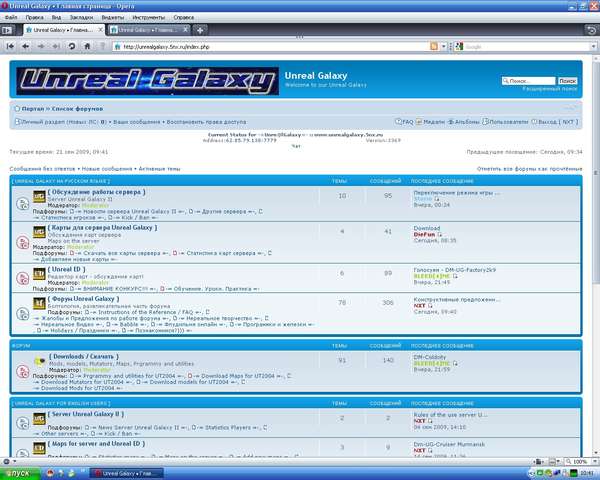Open the Вид menu
Viewport: 600px width, 480px height.
tap(56, 17)
